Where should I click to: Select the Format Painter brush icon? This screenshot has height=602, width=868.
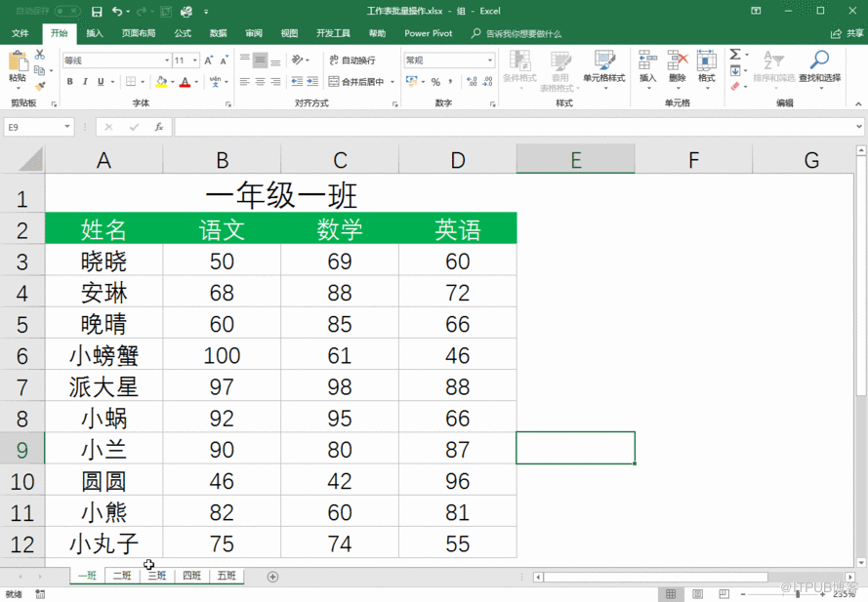(40, 85)
